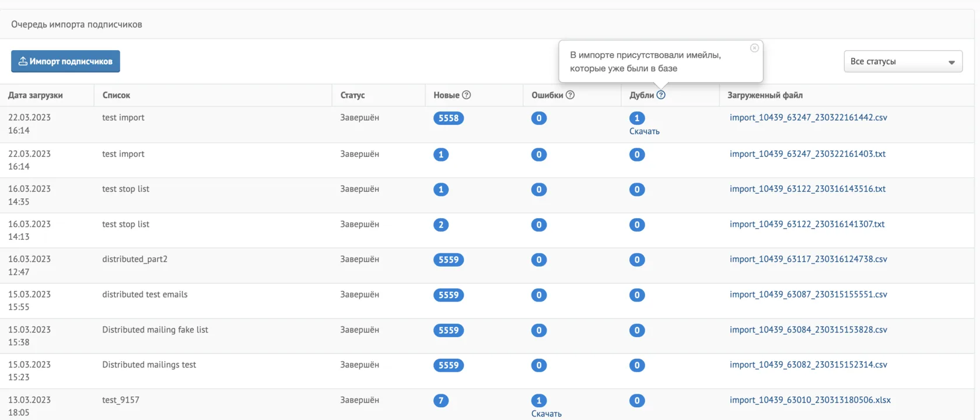Download errors via Скачать for test_9157

point(547,414)
